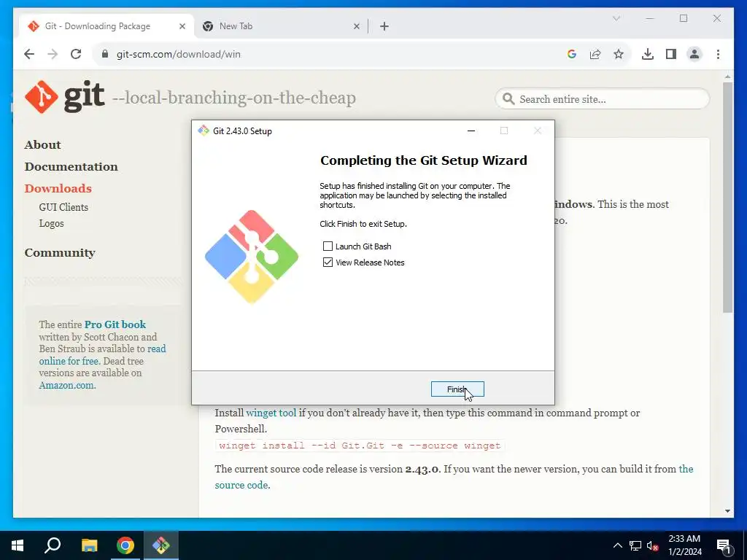The height and width of the screenshot is (560, 747).
Task: Click the winget install command text
Action: (360, 446)
